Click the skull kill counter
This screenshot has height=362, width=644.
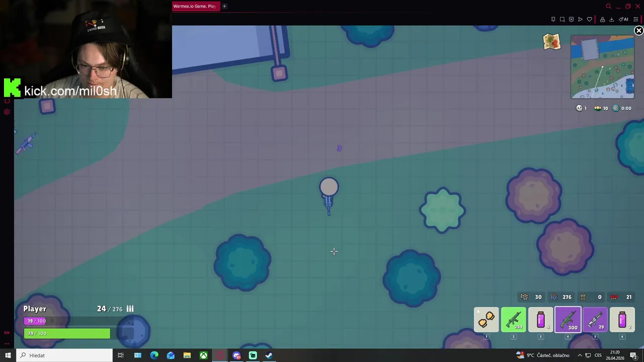click(581, 108)
